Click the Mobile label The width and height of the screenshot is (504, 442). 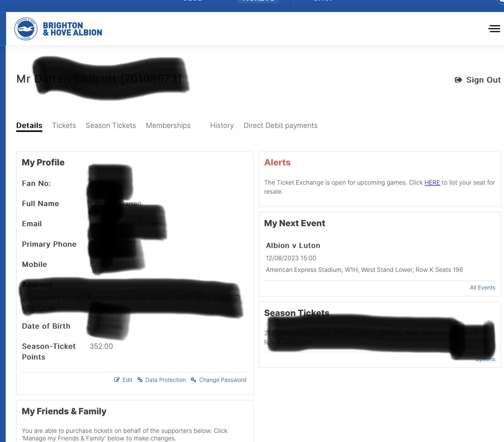(x=34, y=264)
